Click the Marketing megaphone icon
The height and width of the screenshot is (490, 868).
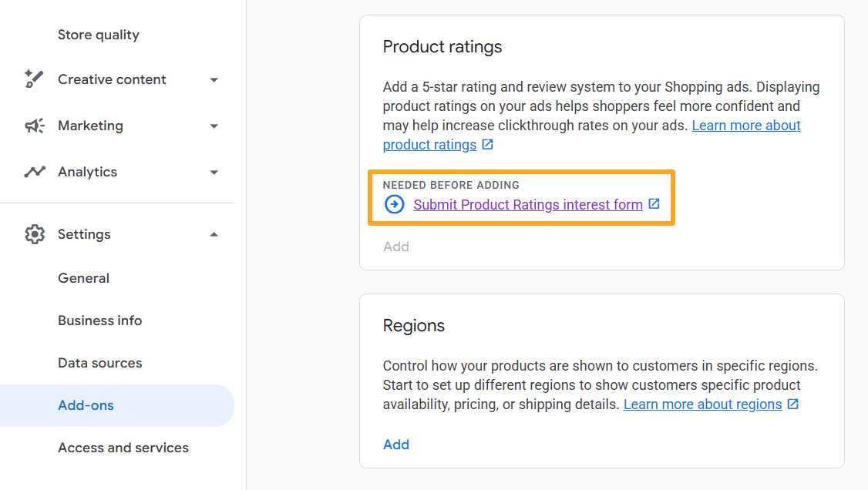point(34,126)
